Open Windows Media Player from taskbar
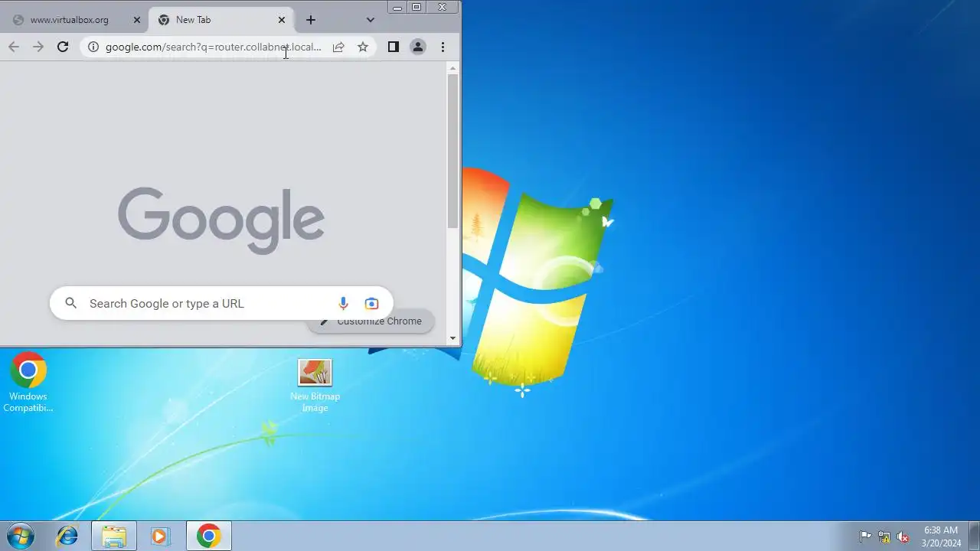980x551 pixels. point(161,536)
